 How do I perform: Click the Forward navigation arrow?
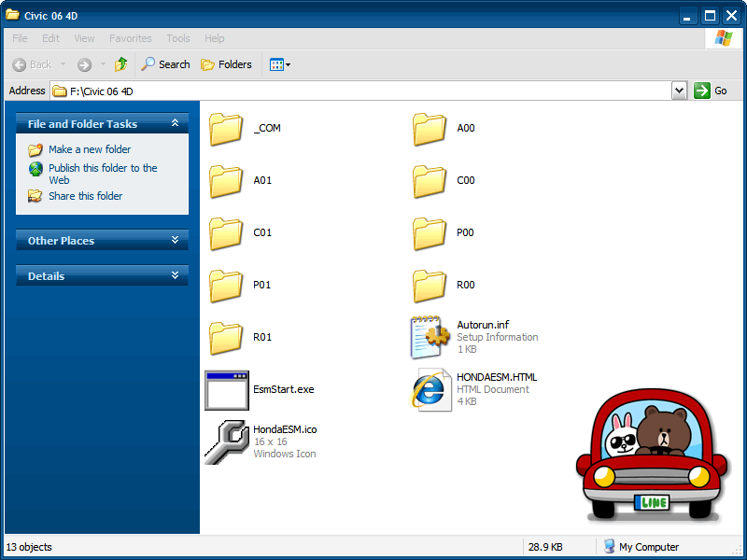pos(84,64)
